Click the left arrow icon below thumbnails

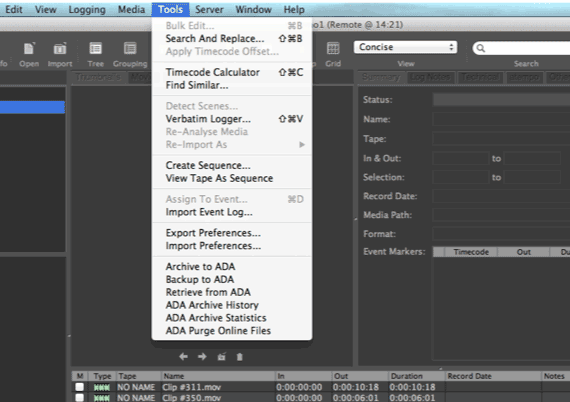click(x=184, y=357)
